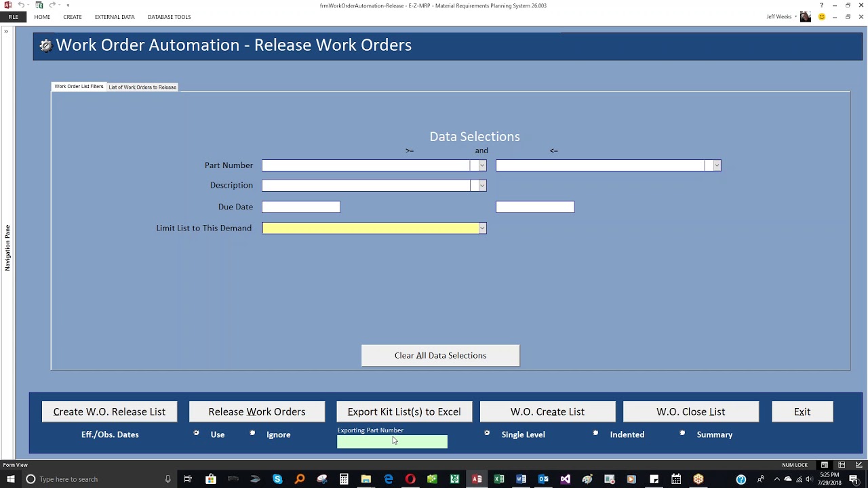Switch to Work Order List Filters tab

(79, 87)
